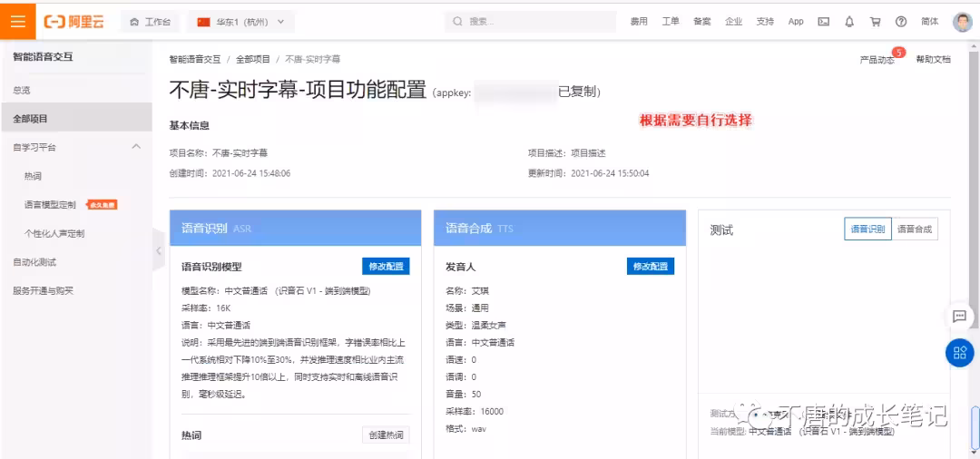The height and width of the screenshot is (459, 980).
Task: Open the 支持 menu
Action: pos(765,22)
